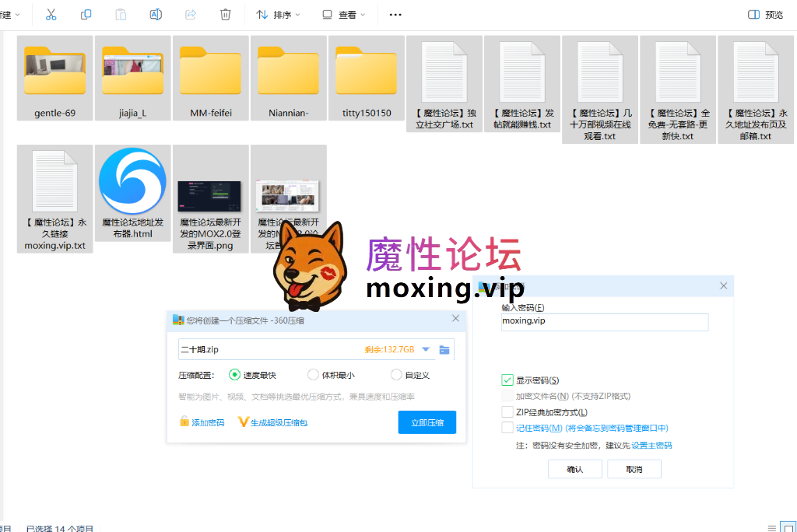Open the 排序 sort dropdown
Viewport: 797px width, 532px height.
click(279, 14)
